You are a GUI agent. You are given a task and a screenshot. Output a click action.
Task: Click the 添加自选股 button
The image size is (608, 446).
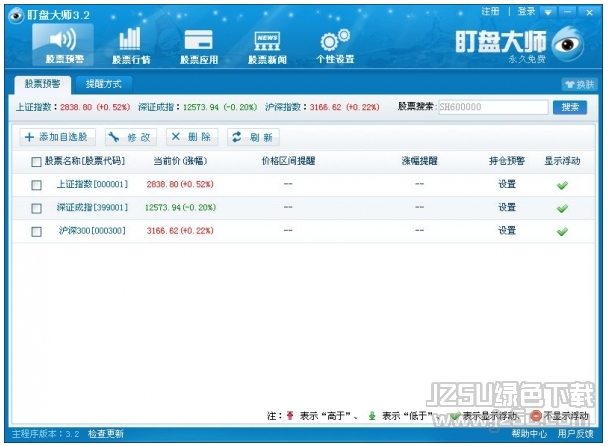point(57,137)
